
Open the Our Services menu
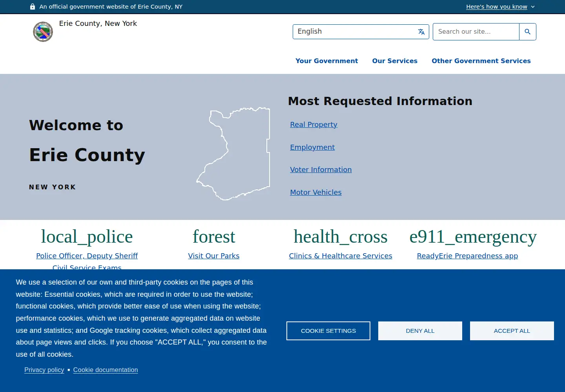(395, 61)
